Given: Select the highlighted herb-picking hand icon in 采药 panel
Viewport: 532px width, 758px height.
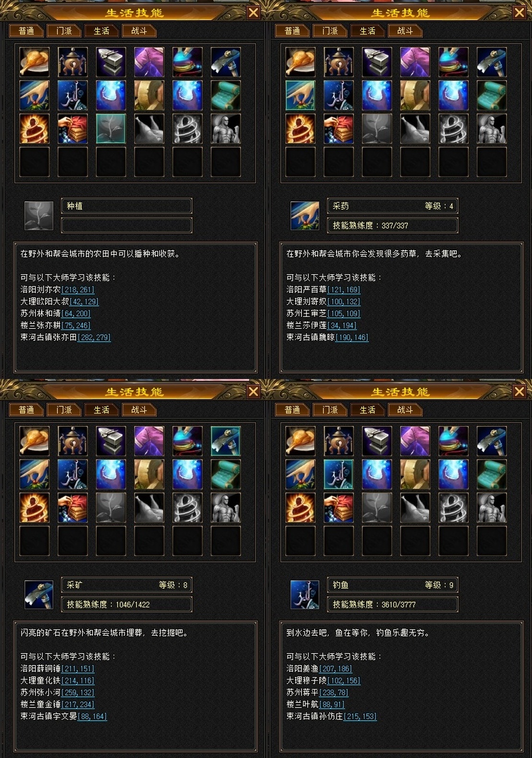Looking at the screenshot, I should pos(301,95).
